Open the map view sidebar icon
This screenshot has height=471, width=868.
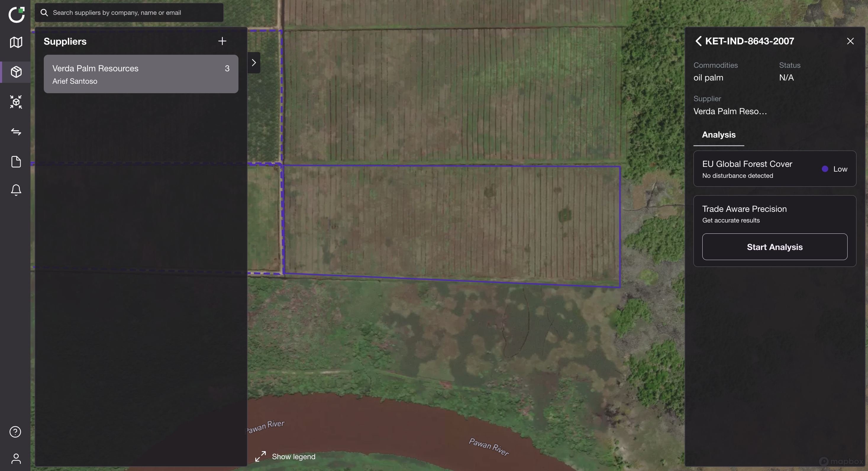click(x=16, y=42)
